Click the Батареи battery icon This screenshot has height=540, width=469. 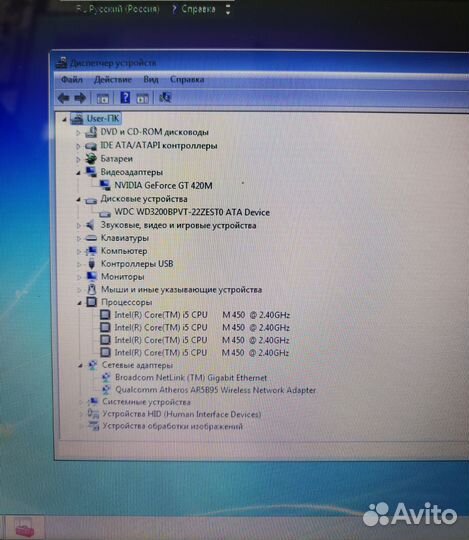click(x=91, y=158)
